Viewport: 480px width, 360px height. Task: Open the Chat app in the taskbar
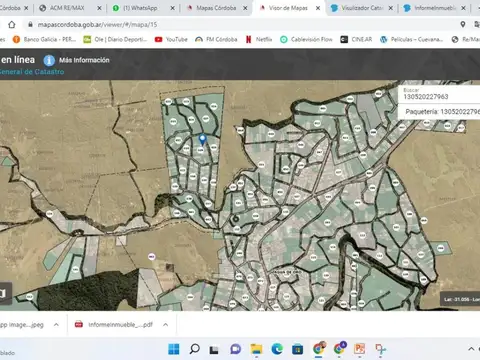pos(235,349)
